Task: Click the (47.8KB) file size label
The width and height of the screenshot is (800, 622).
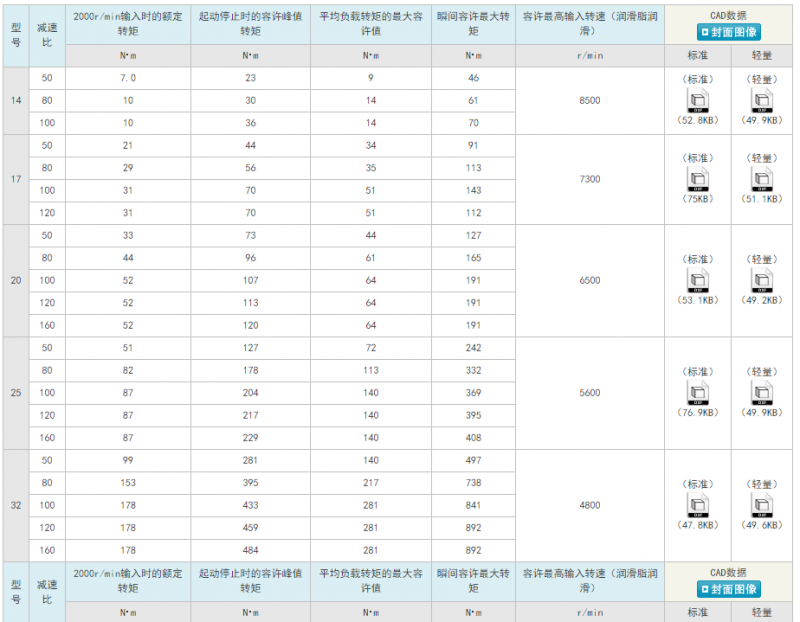Action: point(697,525)
